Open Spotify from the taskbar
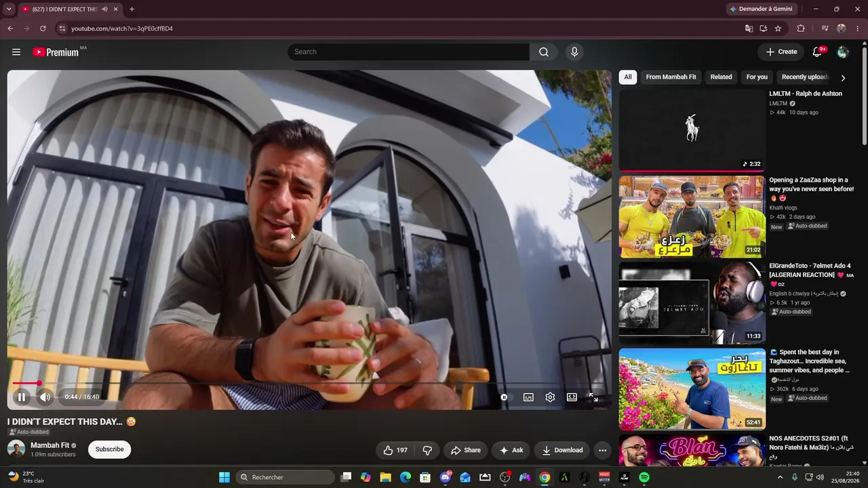The image size is (868, 488). (644, 477)
